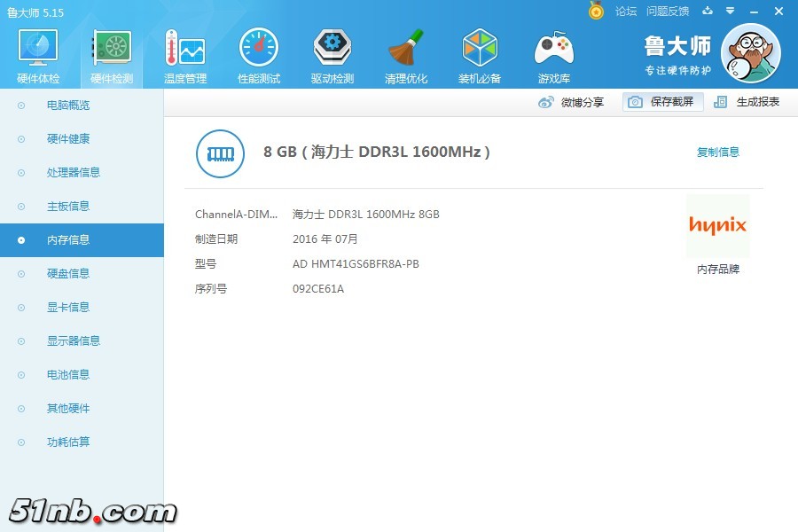Open 问题反馈 feedback

pos(668,11)
